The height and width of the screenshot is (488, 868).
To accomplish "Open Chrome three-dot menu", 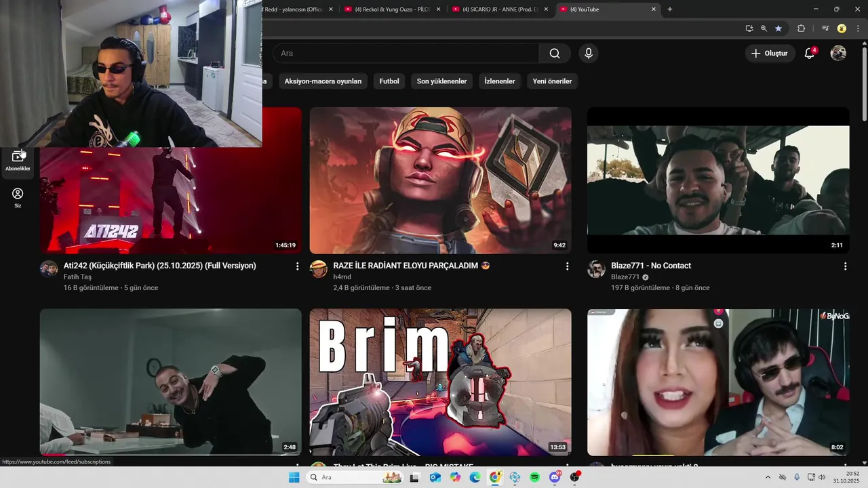I will tap(857, 28).
